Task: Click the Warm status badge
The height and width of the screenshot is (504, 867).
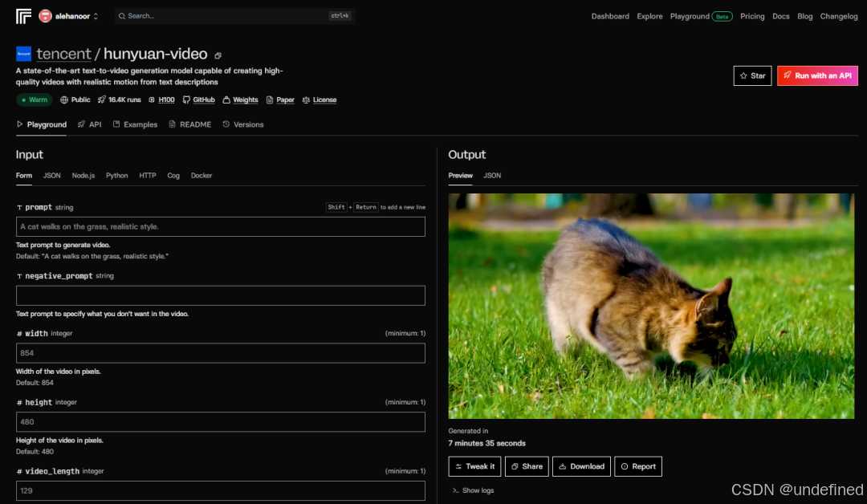Action: [35, 100]
